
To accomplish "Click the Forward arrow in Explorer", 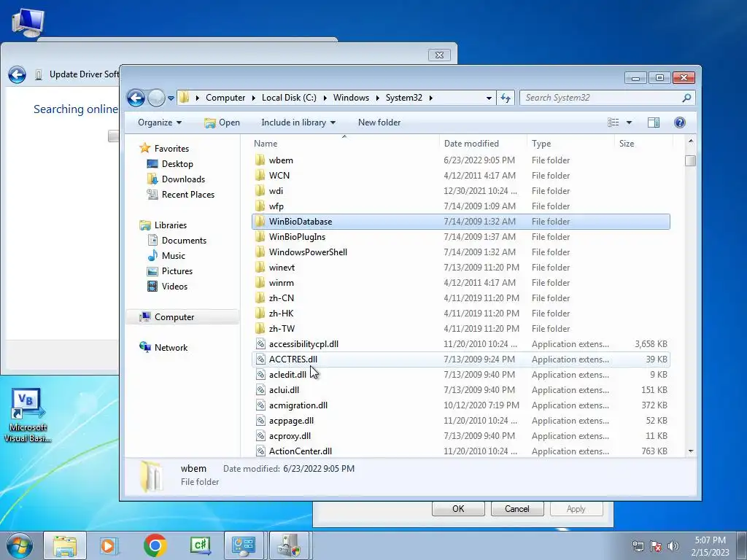I will click(x=156, y=98).
